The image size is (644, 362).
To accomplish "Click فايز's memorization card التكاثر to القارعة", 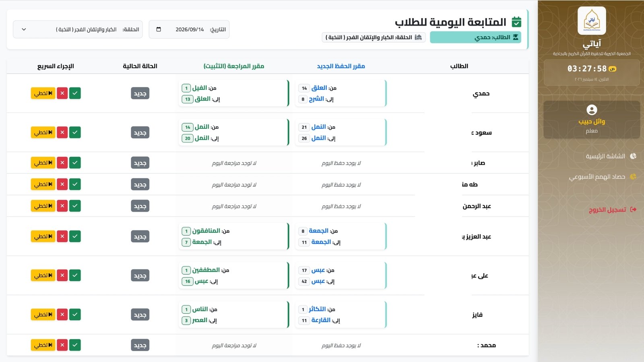I will [x=341, y=315].
